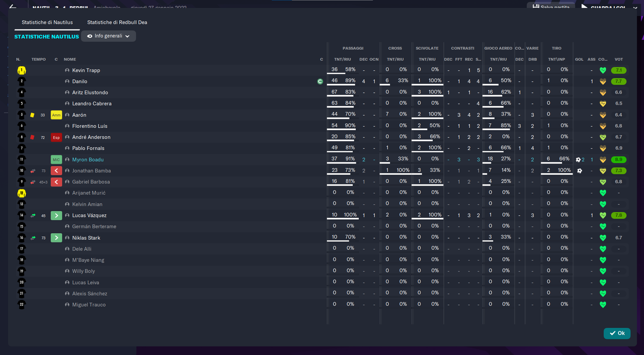Sort by the VOT rating column header
644x355 pixels.
click(x=619, y=59)
